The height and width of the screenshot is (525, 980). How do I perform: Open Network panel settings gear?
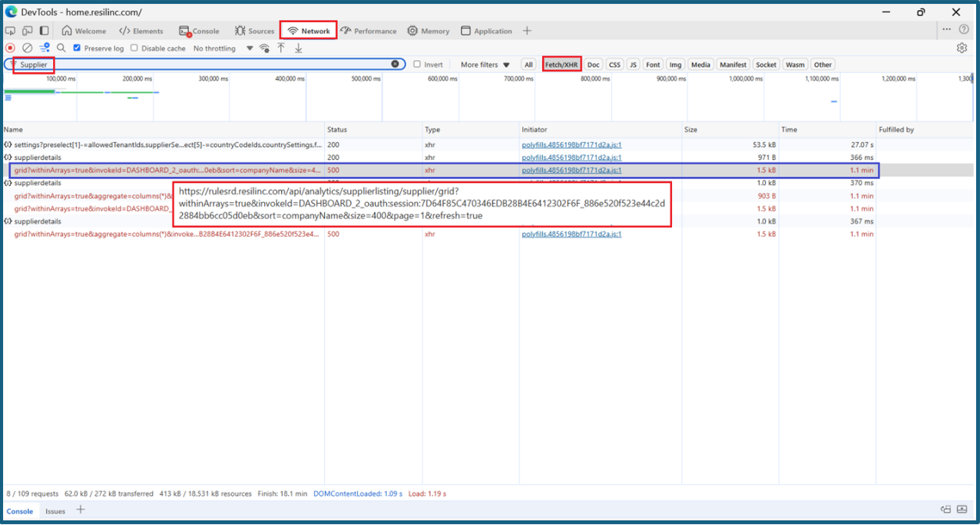tap(962, 48)
